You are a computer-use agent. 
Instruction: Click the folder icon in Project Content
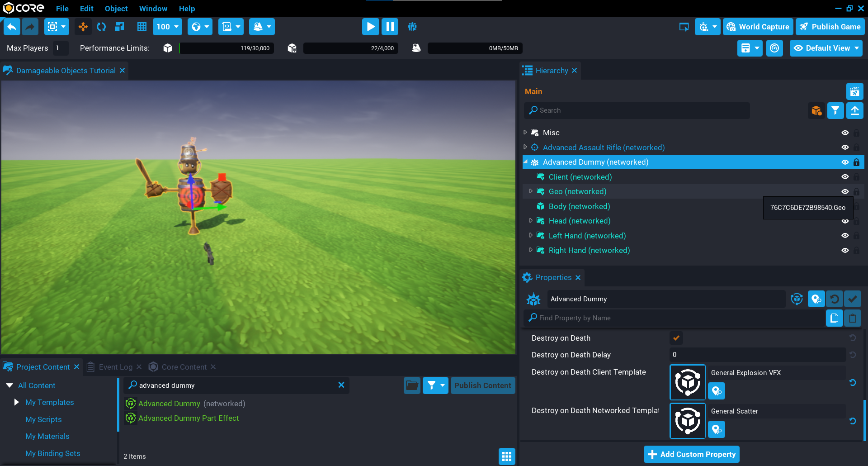[412, 385]
